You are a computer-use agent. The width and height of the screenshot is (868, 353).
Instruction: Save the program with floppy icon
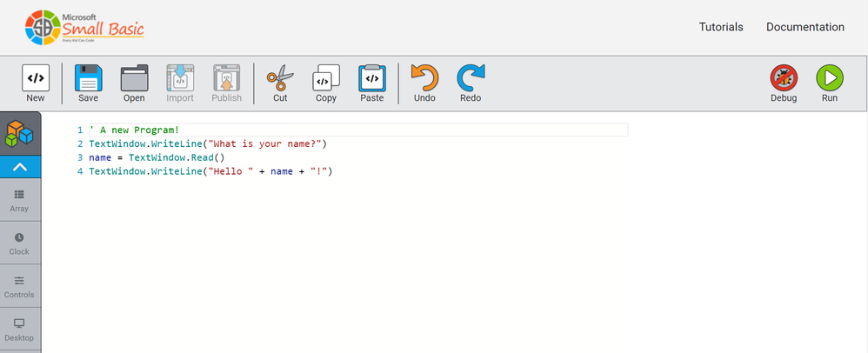coord(88,83)
